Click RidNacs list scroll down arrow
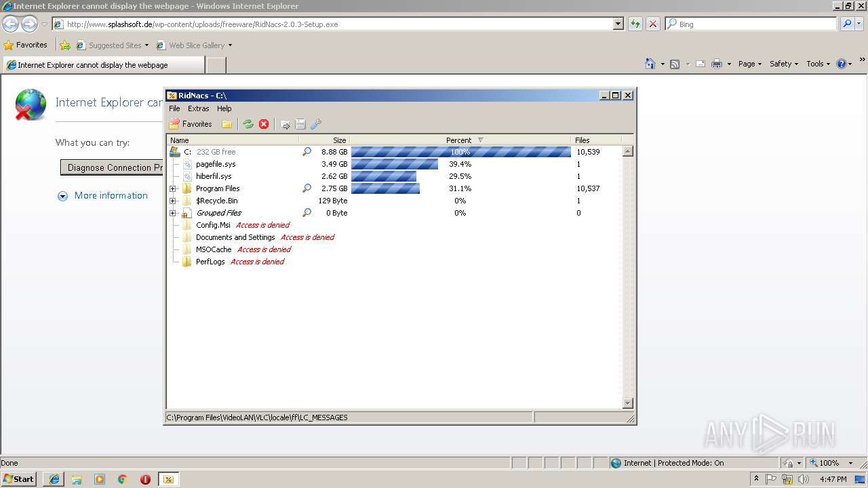 click(627, 403)
